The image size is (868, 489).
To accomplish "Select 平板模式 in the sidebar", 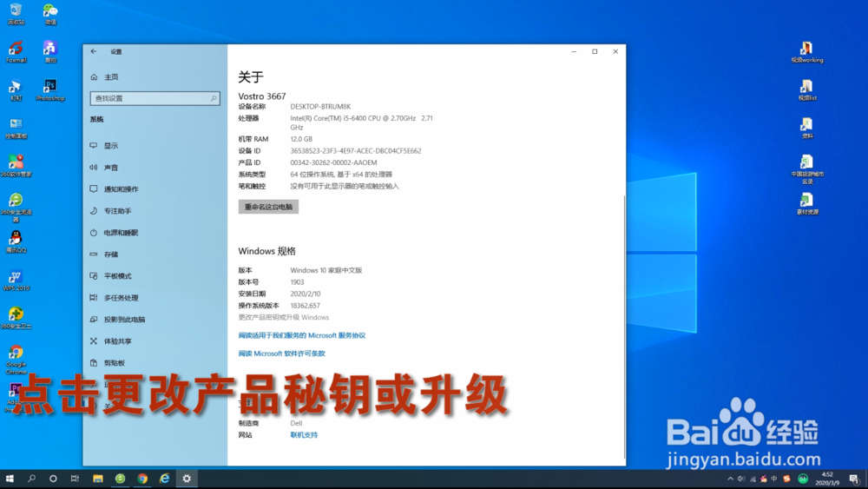I will [111, 276].
